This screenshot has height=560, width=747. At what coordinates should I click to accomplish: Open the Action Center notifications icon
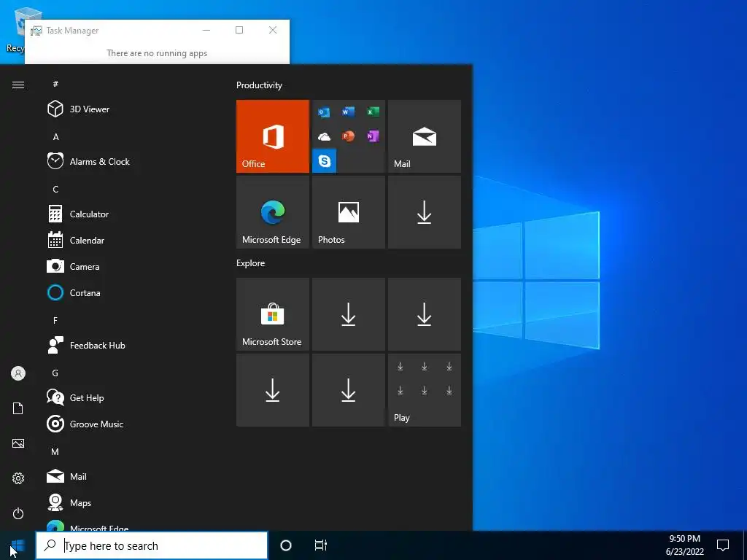click(723, 545)
